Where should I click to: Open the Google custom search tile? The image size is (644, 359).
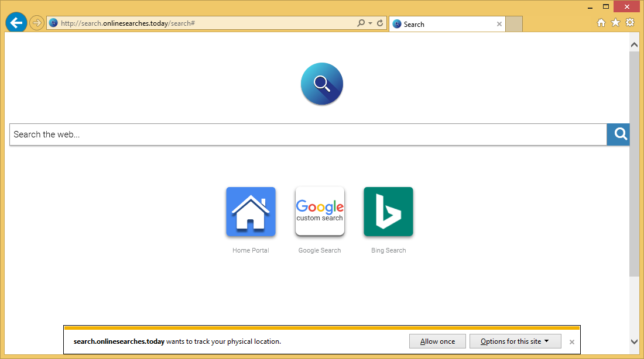pos(320,212)
